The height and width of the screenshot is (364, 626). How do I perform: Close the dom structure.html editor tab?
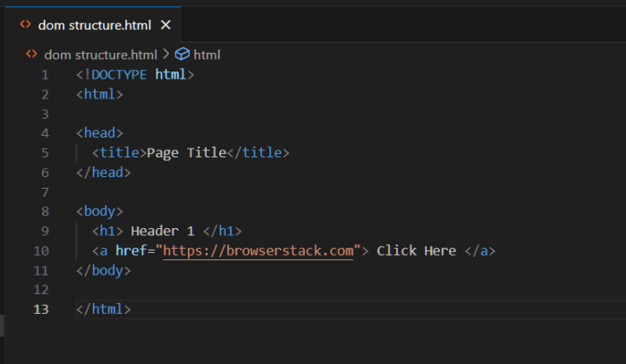click(165, 25)
